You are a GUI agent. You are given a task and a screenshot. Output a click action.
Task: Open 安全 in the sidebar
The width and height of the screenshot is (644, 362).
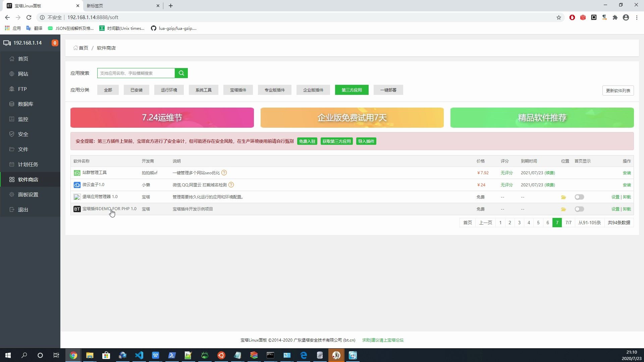[x=30, y=134]
